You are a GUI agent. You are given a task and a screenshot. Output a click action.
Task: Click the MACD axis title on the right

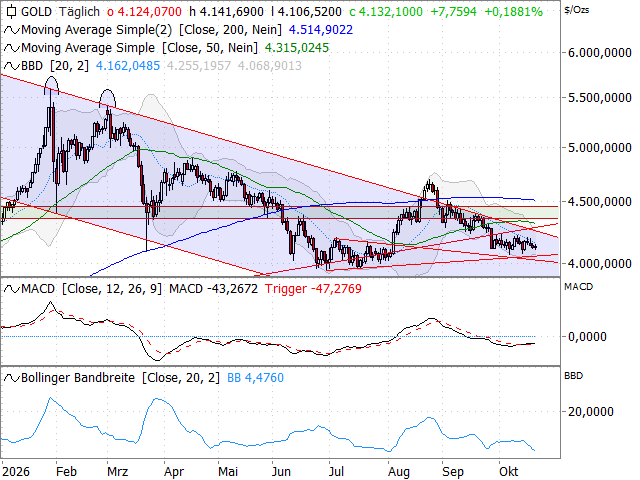point(578,287)
